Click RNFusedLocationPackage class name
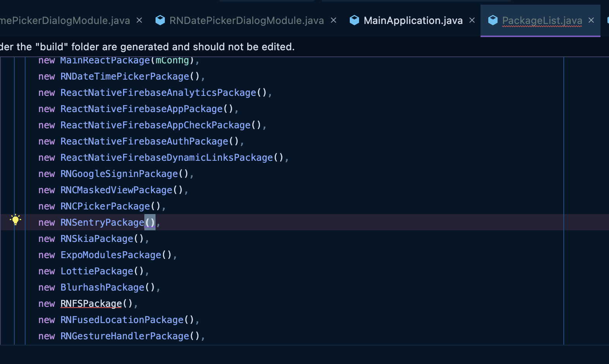 point(122,320)
